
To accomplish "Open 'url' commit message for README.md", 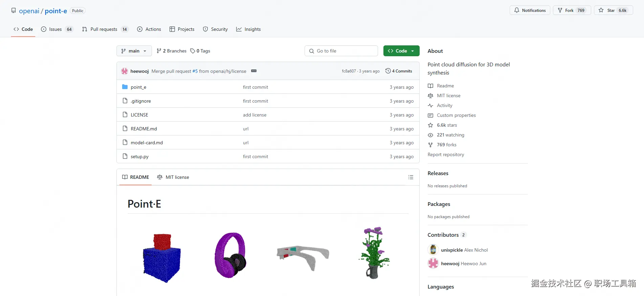I will pos(246,129).
